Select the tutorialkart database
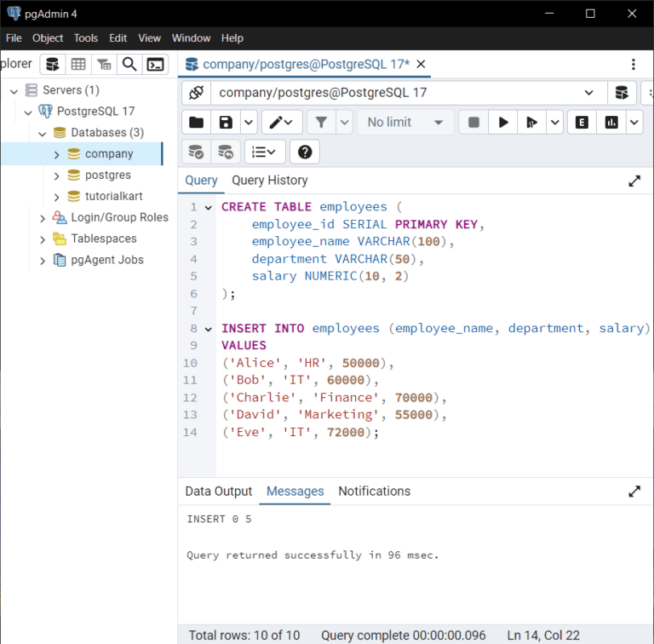 [113, 196]
